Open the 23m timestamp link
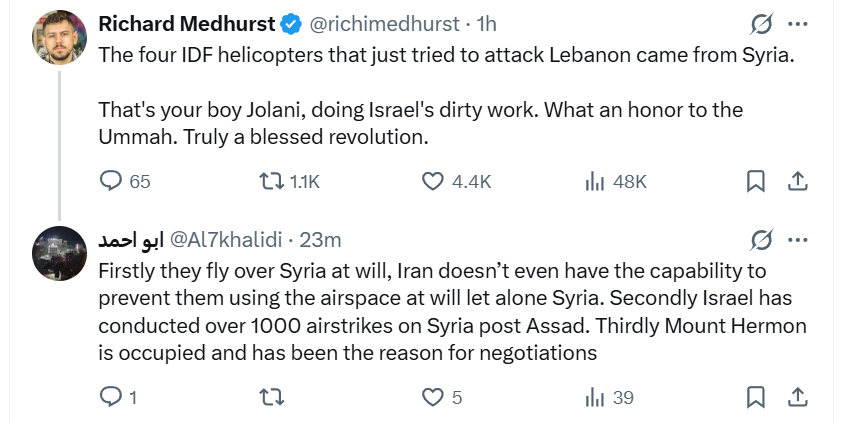 [x=321, y=240]
